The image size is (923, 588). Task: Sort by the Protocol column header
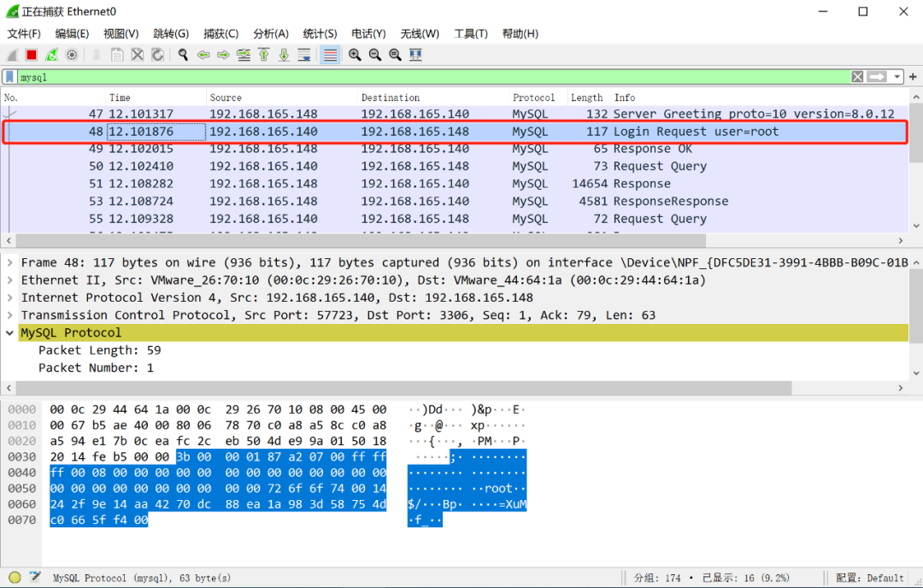click(538, 97)
